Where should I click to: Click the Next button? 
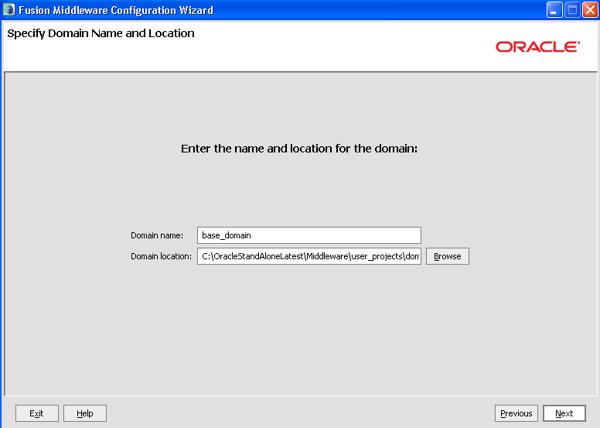tap(564, 413)
